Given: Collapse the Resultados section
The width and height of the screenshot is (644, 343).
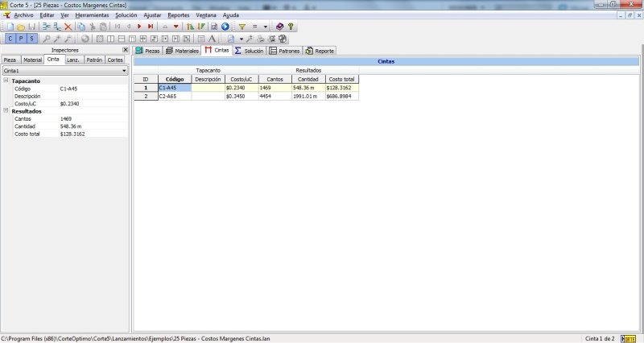Looking at the screenshot, I should click(6, 111).
